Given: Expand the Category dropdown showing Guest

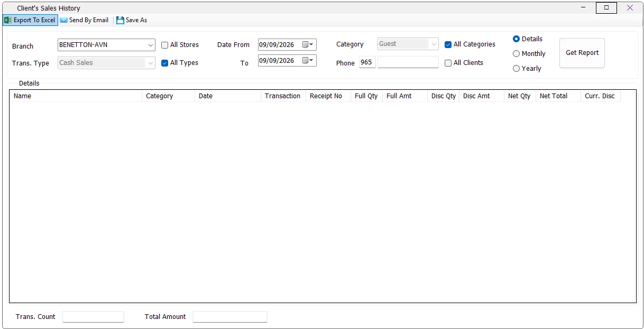Looking at the screenshot, I should point(434,44).
